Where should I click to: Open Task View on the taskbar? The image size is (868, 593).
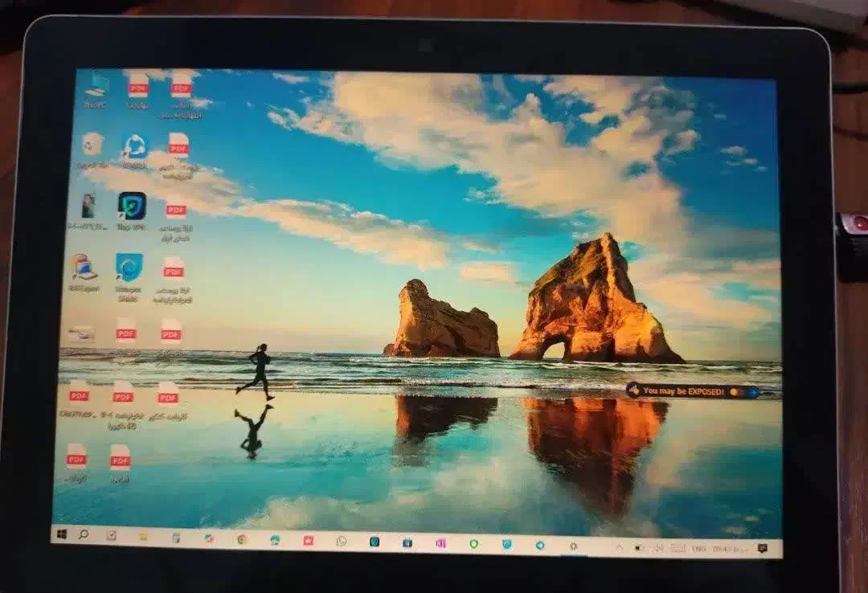111,535
